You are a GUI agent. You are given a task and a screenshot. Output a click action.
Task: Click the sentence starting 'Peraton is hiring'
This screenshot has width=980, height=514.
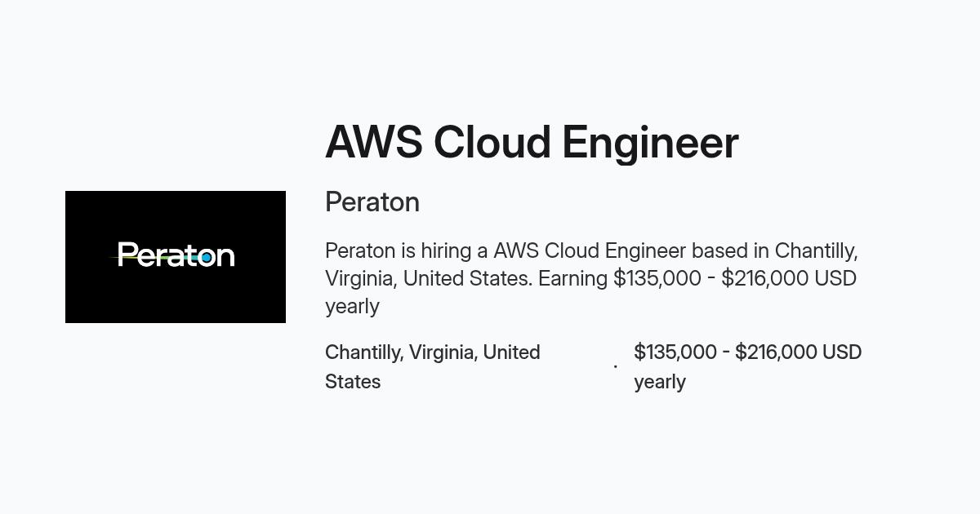coord(590,278)
